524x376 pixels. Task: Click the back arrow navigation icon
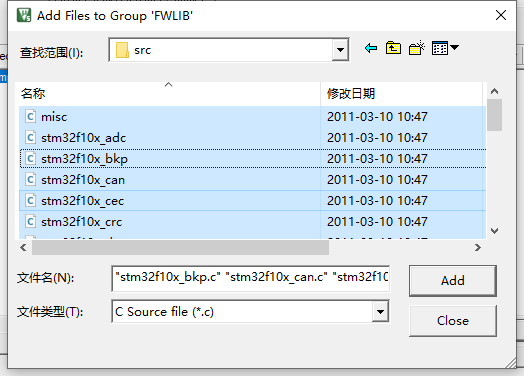tap(371, 48)
